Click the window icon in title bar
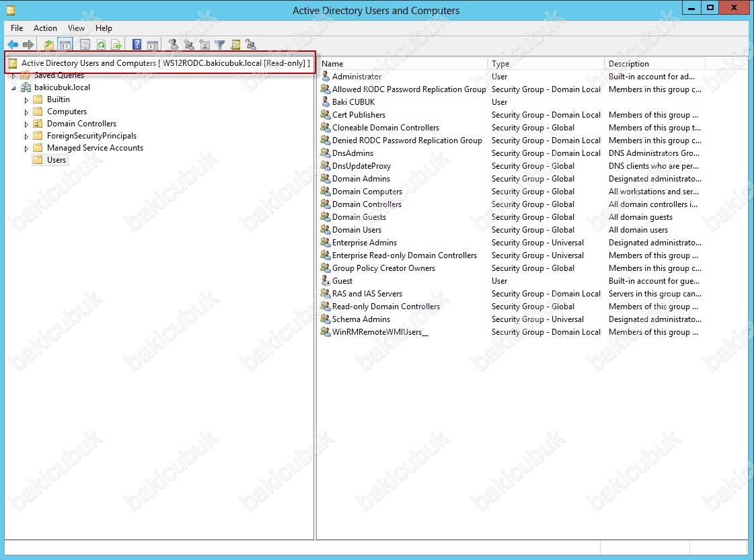This screenshot has height=560, width=754. [x=11, y=9]
